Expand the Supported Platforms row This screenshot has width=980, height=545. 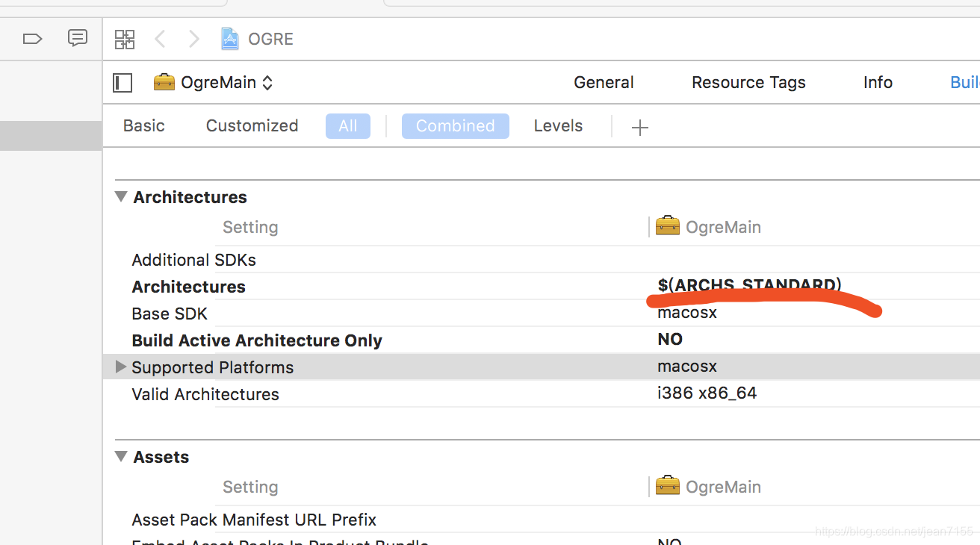point(121,367)
